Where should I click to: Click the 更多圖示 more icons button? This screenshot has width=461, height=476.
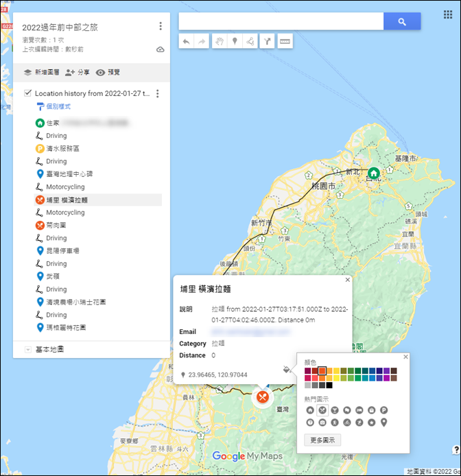(322, 440)
